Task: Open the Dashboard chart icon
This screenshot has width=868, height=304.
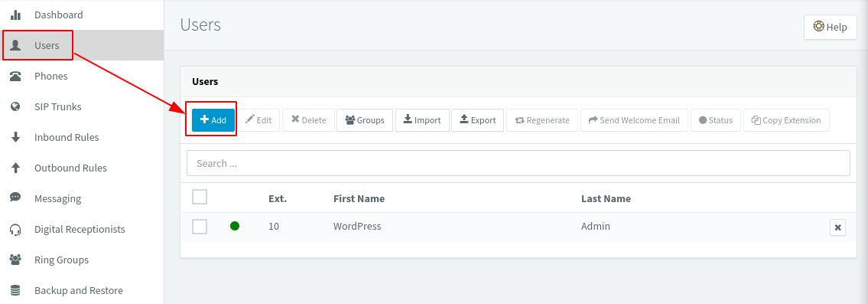Action: [x=15, y=15]
